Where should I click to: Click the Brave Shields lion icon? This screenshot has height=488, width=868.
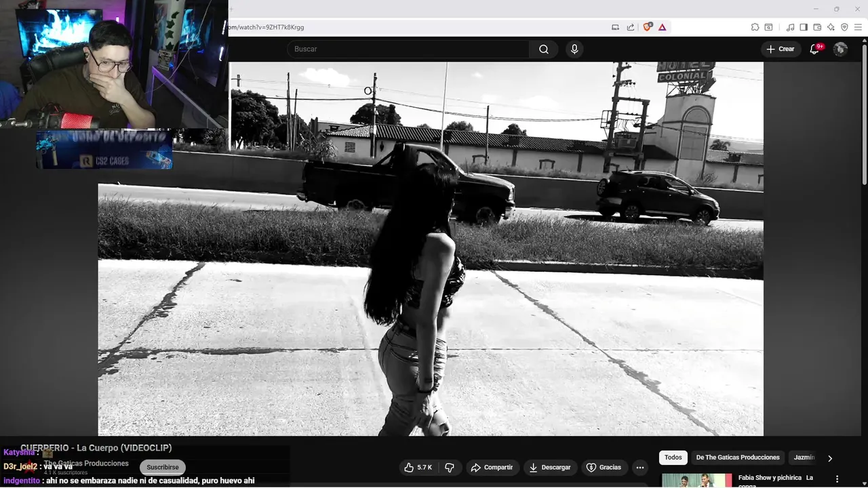click(648, 27)
